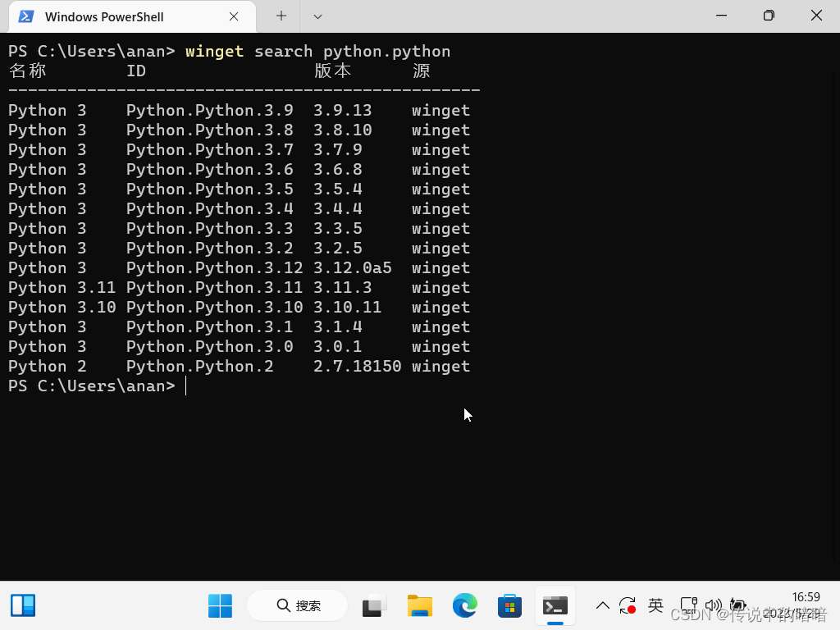Click the sync tray icon with red dot
The height and width of the screenshot is (630, 840).
pos(628,606)
